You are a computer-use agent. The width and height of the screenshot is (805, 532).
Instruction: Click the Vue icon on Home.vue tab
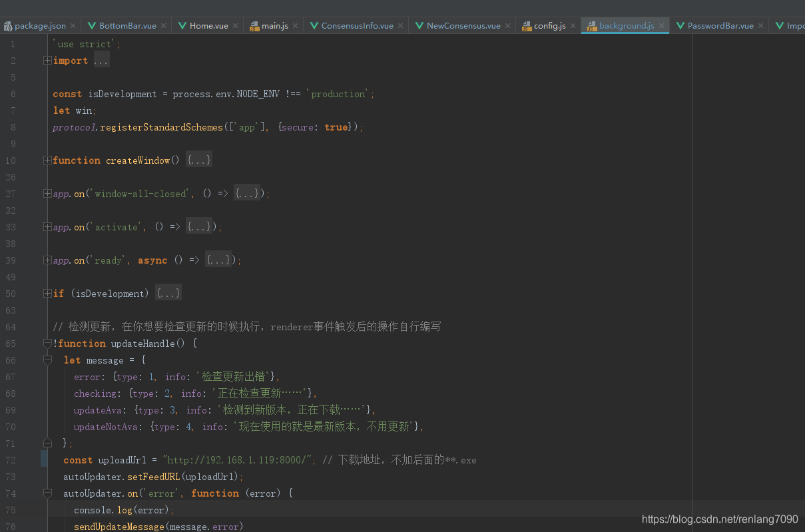pos(182,26)
